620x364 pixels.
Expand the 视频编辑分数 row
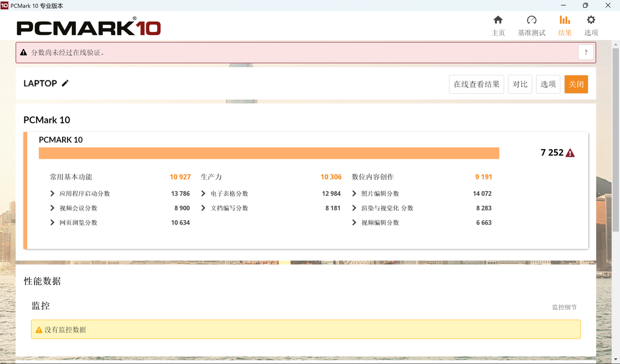coord(354,222)
